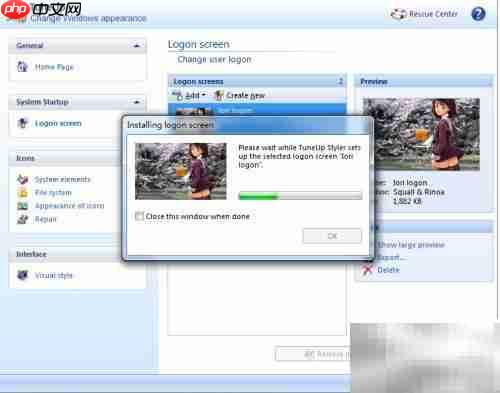Click the 'Squall & Rinoa' author text
The image size is (500, 393).
(x=419, y=192)
